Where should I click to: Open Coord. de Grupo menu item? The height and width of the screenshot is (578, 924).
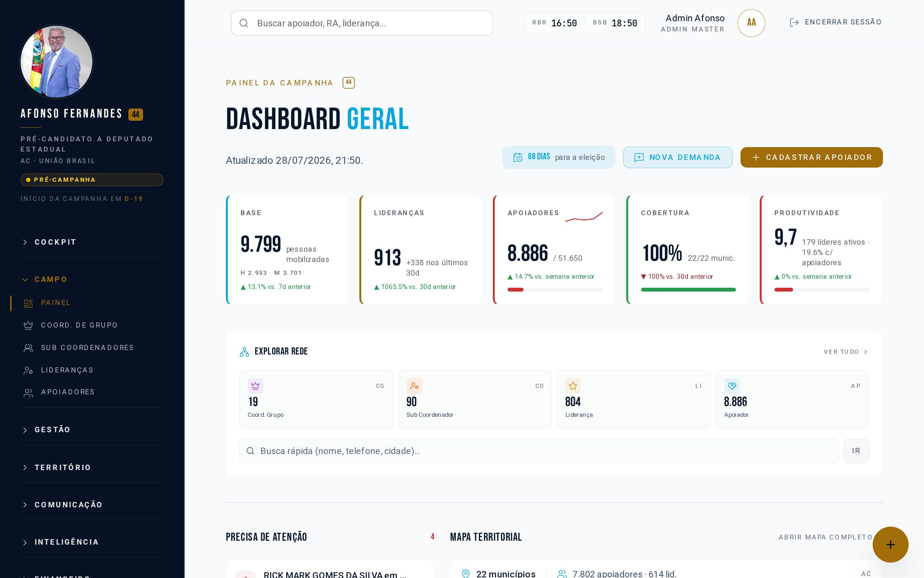coord(92,325)
